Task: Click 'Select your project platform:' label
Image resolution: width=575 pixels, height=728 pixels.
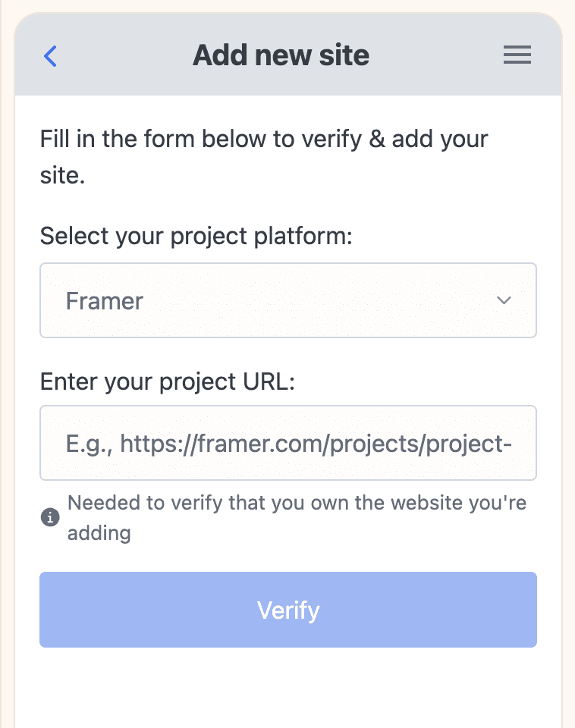Action: pos(196,236)
